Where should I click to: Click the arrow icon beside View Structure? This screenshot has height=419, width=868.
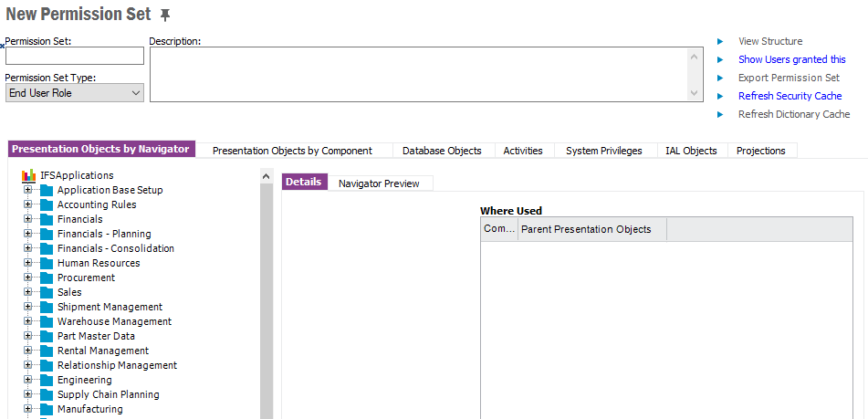[x=720, y=41]
